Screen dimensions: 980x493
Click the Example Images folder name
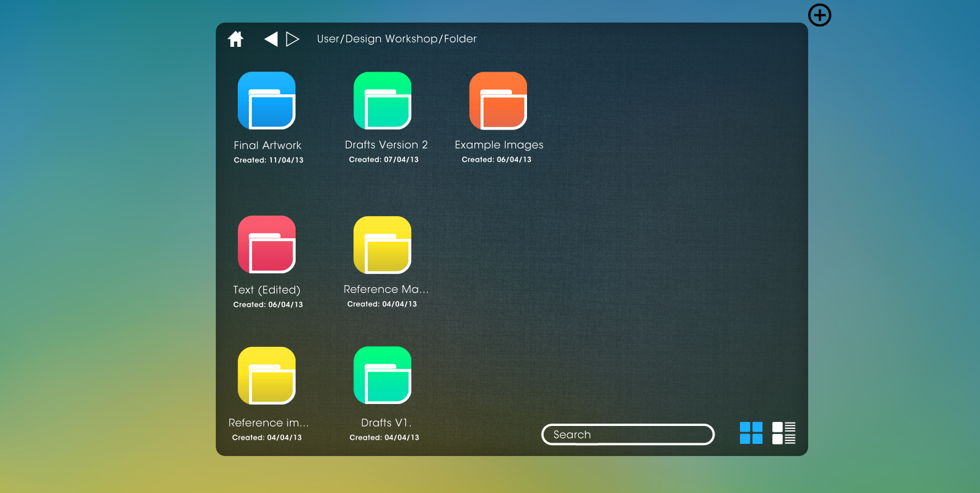[x=499, y=145]
